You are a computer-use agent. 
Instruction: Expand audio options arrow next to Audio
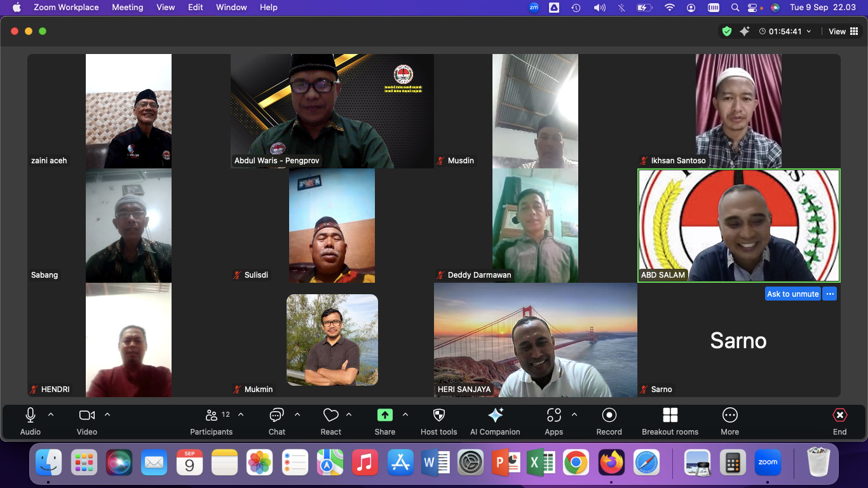51,415
